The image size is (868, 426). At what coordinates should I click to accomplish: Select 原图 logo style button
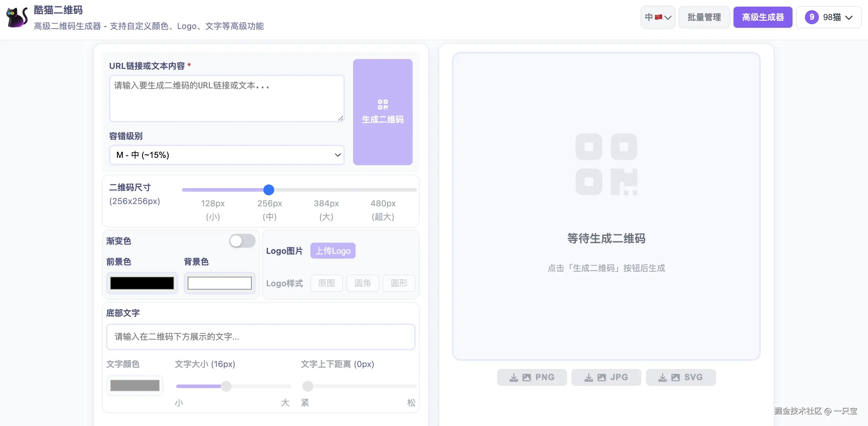coord(326,283)
